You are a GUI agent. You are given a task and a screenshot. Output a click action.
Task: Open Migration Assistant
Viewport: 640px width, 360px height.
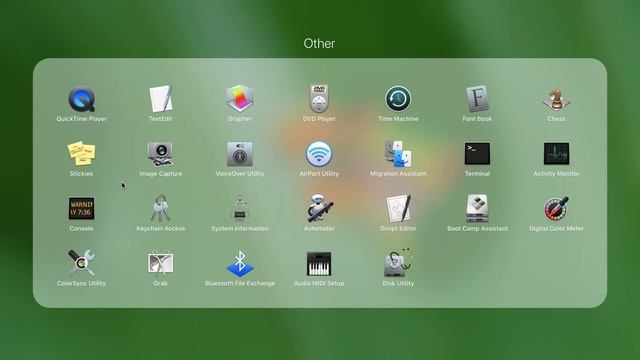[398, 154]
